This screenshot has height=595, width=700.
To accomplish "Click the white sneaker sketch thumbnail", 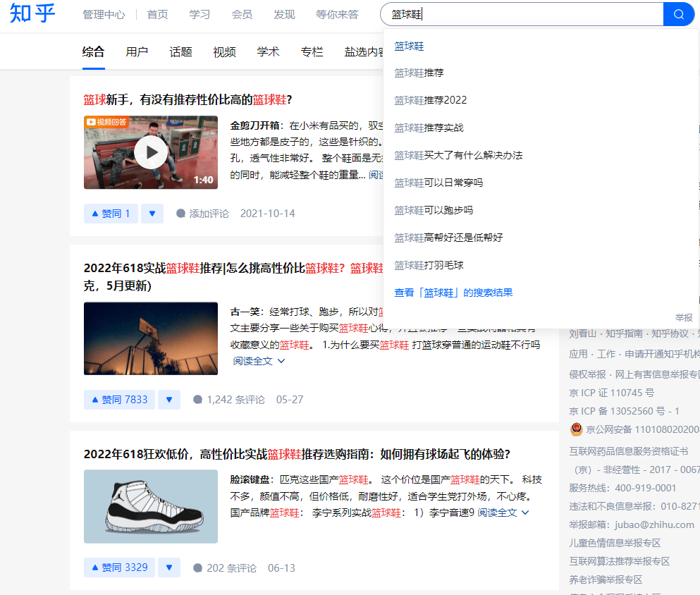I will tap(150, 506).
